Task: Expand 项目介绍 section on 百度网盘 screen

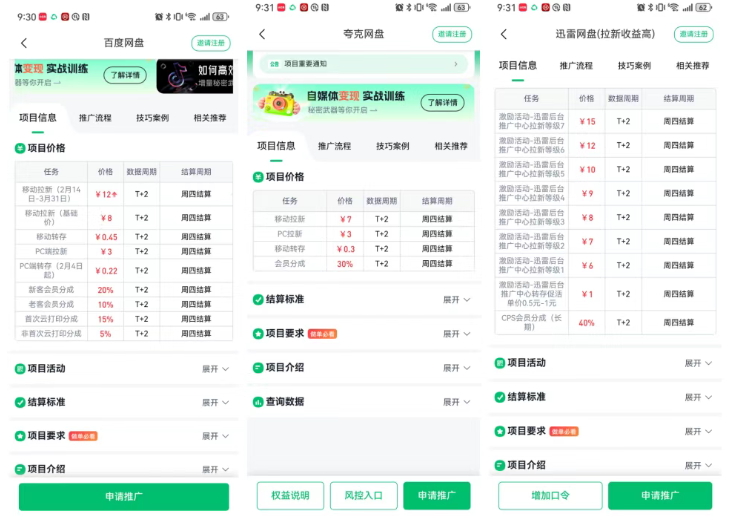Action: tap(216, 469)
